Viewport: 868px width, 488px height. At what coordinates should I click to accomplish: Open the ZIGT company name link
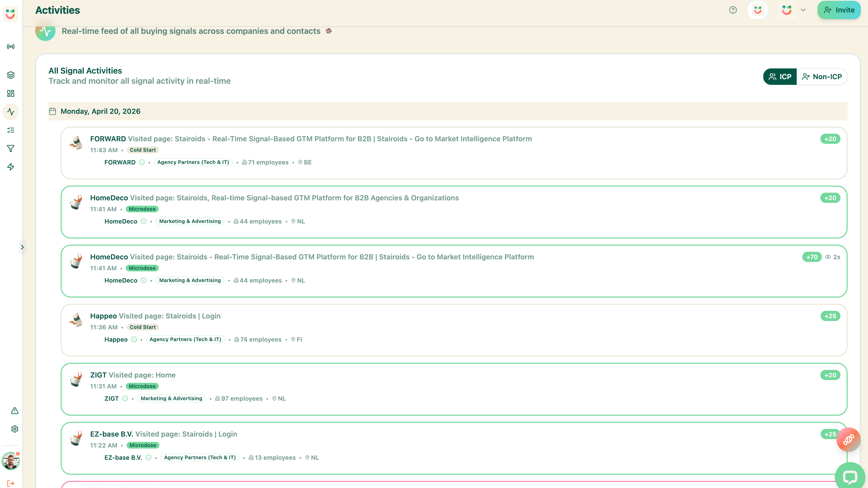point(112,398)
